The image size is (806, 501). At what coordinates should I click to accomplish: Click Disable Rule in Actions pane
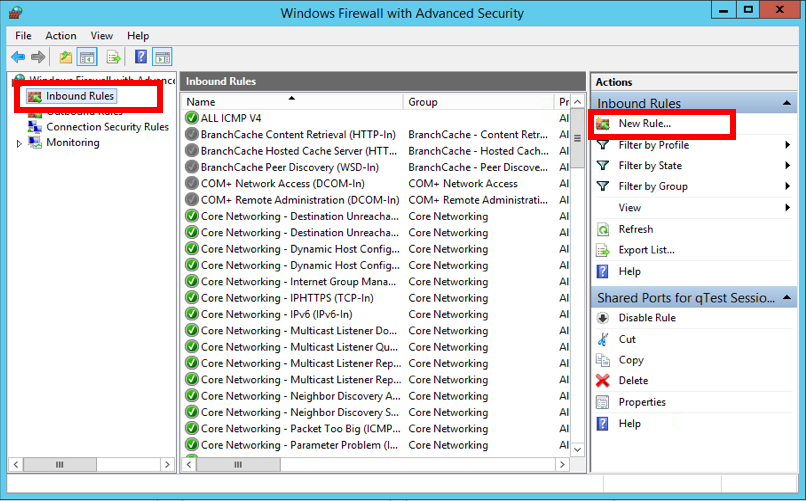[x=646, y=318]
